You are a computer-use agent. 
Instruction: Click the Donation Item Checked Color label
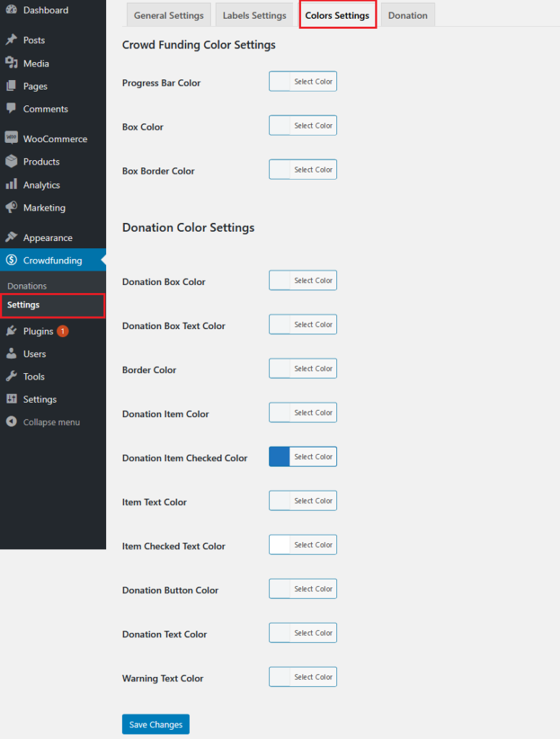(x=184, y=458)
